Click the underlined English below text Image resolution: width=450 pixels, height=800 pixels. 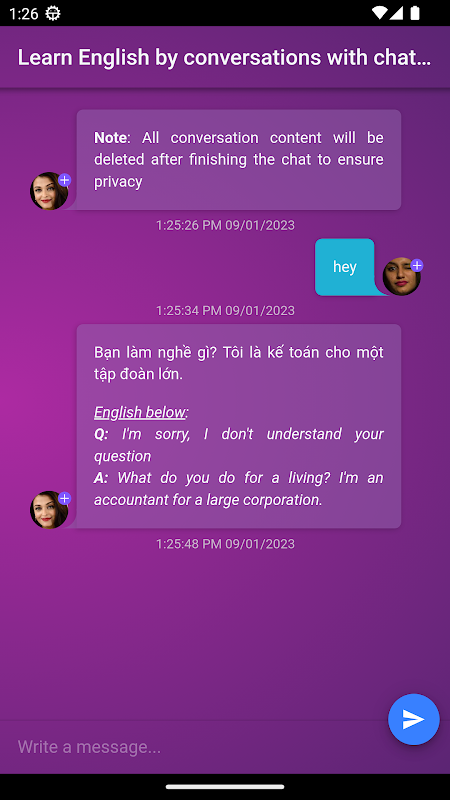click(139, 412)
